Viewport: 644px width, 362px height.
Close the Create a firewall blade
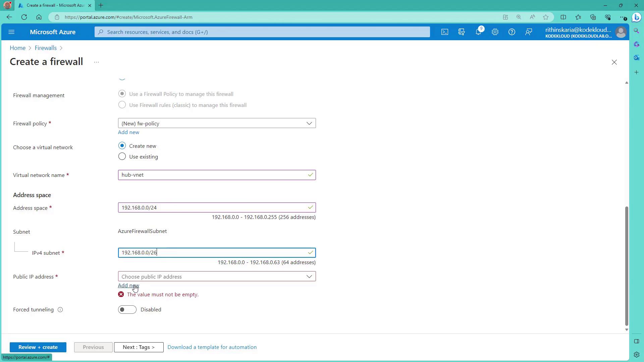(614, 62)
